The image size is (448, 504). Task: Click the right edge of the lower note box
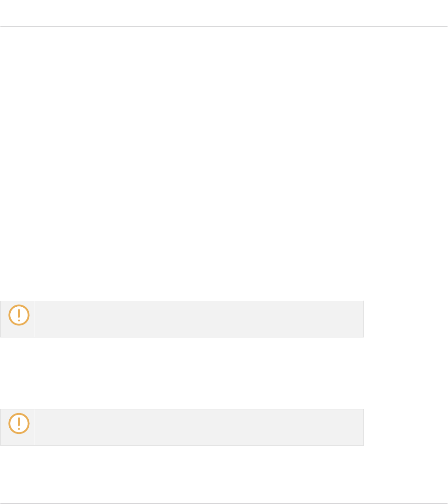[x=364, y=427]
